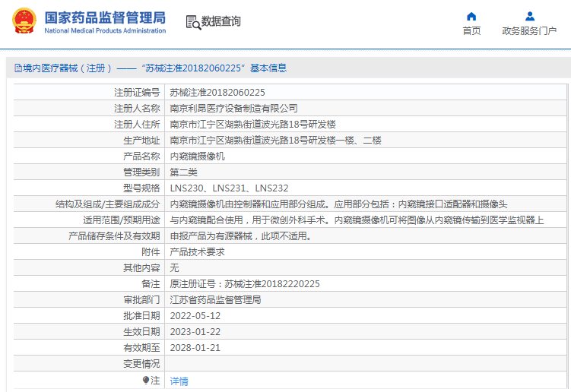Select 申报产品为有源器械，此项不适用 text
Viewport: 571px width, 392px height.
[243, 236]
